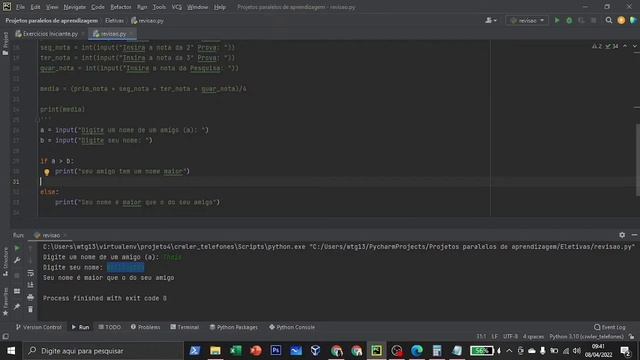Open the TODO tool window

[109, 327]
